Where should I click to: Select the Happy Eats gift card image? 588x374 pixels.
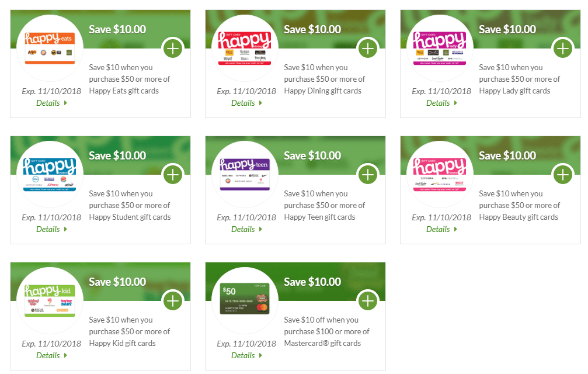(50, 48)
